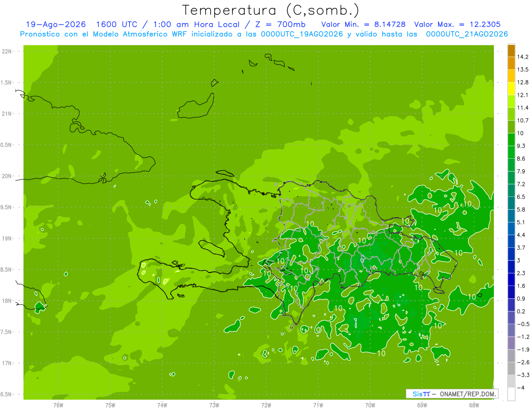The image size is (532, 411).
Task: Pick the brown-orange swatch above 14.2
Action: 511,51
